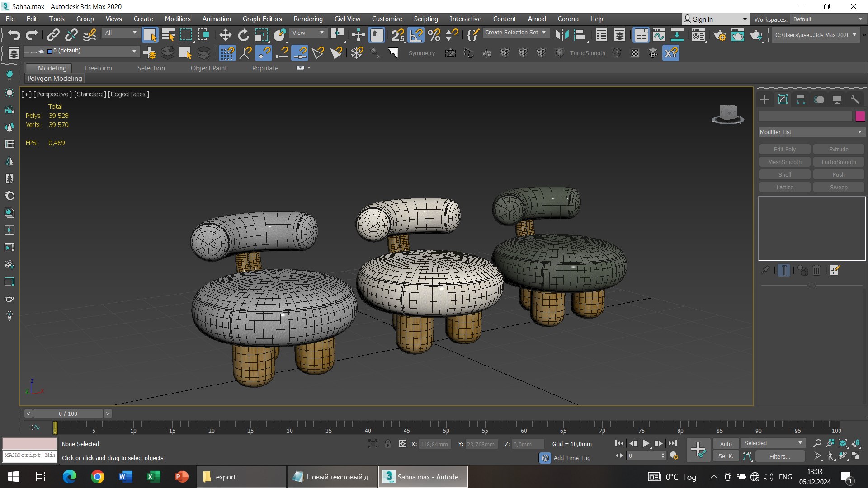The image size is (868, 488).
Task: Toggle Auto Key mode
Action: [x=726, y=444]
